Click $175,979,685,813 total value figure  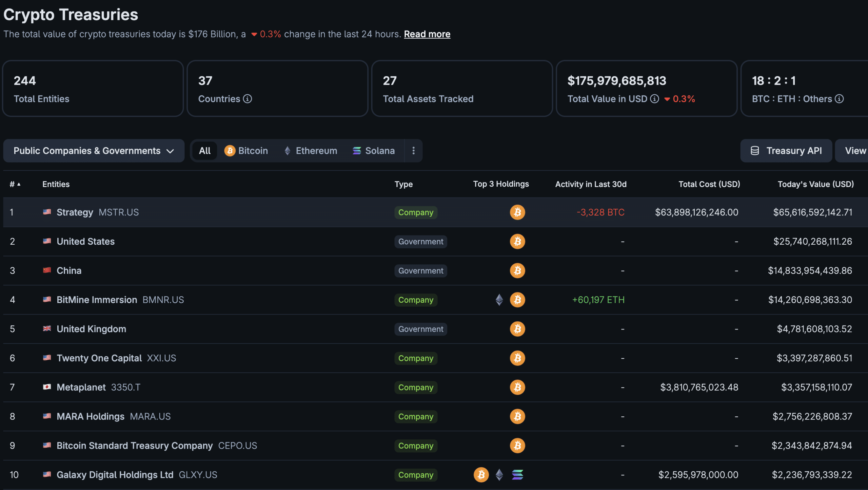(x=617, y=81)
